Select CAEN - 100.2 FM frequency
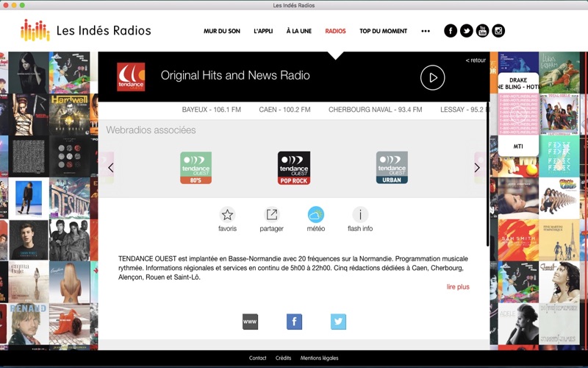Screen dimensions: 588x368 (284, 110)
